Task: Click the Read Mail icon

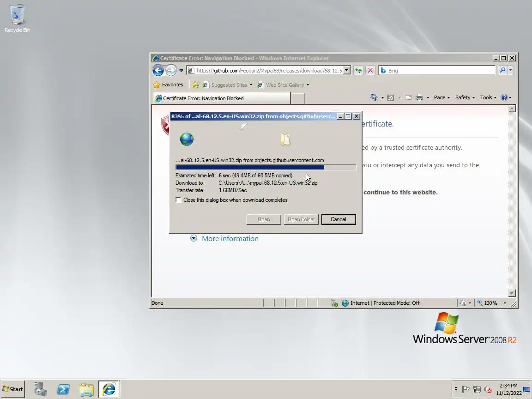Action: [408, 98]
